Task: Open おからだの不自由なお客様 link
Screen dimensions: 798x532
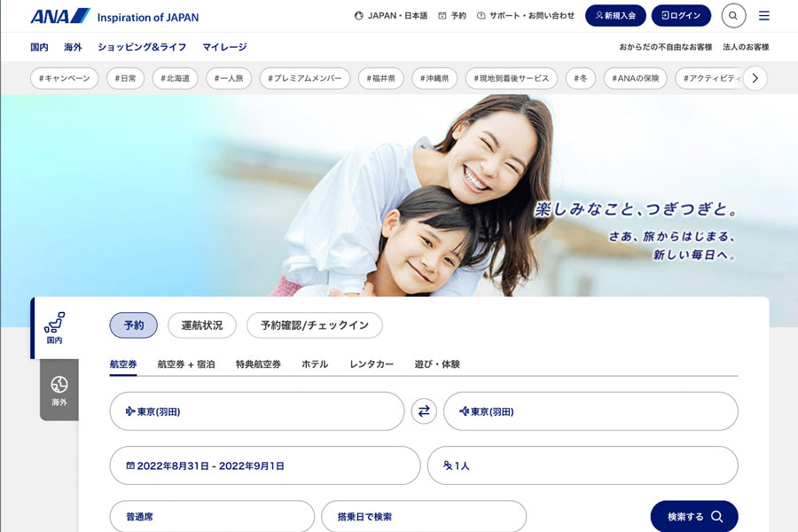Action: (x=666, y=47)
